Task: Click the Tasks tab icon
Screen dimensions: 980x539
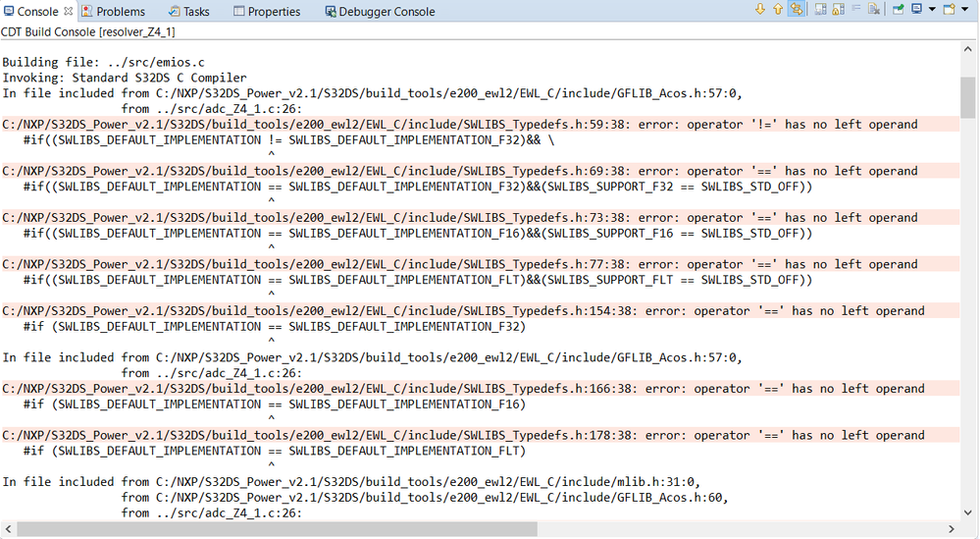Action: [175, 11]
